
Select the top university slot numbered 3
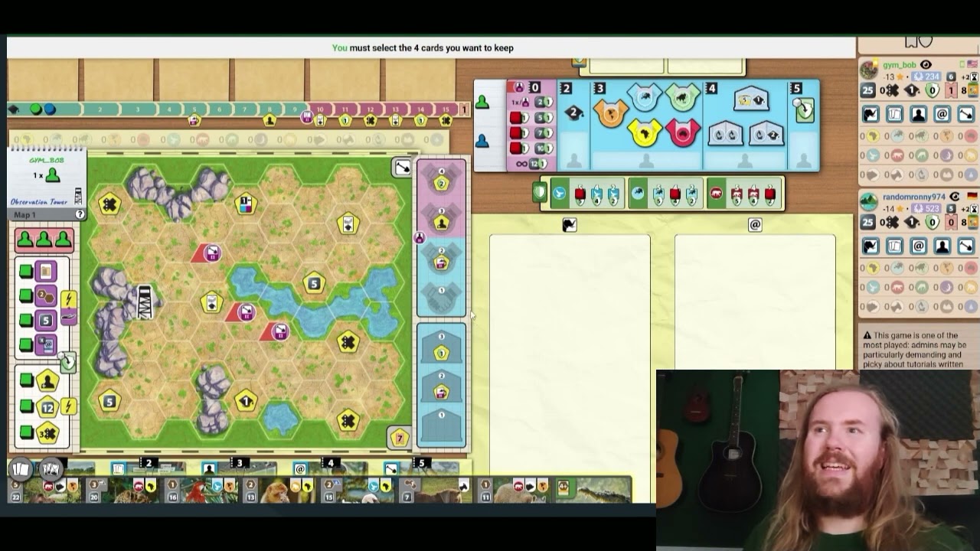[x=441, y=347]
